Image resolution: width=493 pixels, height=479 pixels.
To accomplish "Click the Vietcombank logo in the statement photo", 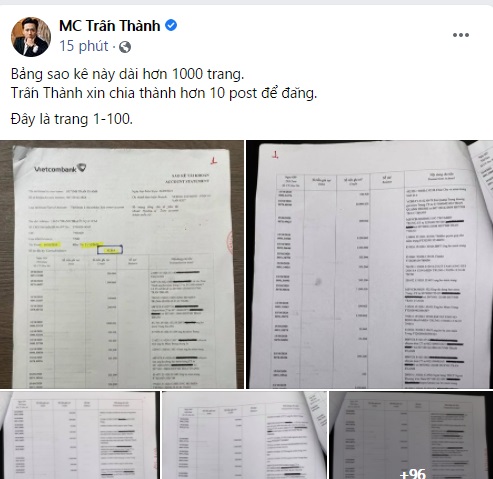I will (x=60, y=168).
